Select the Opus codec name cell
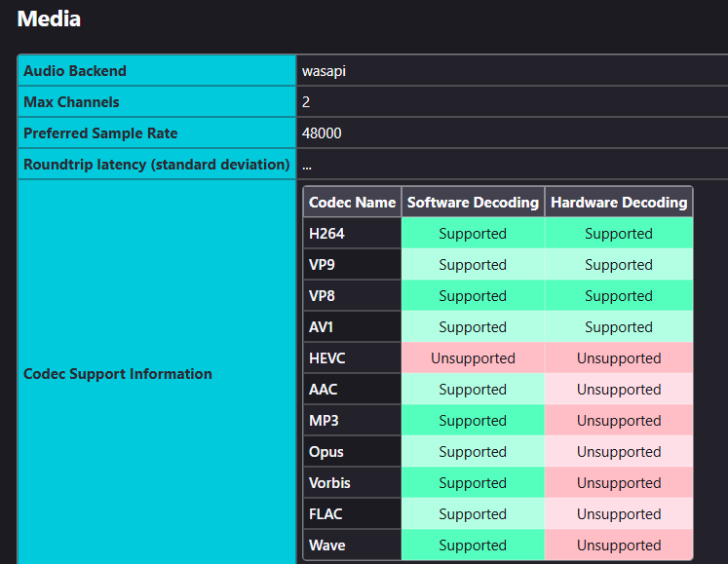 326,452
